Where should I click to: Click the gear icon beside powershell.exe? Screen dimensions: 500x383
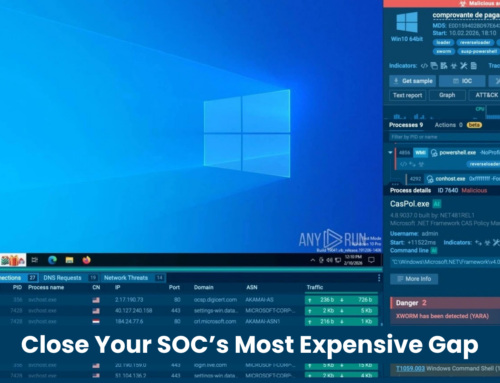434,153
